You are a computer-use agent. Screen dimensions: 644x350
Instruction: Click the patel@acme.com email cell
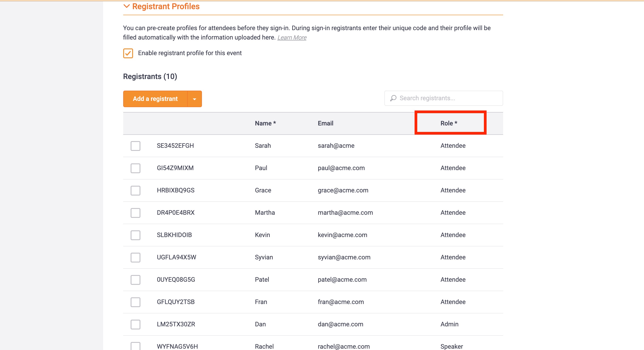[x=342, y=280]
